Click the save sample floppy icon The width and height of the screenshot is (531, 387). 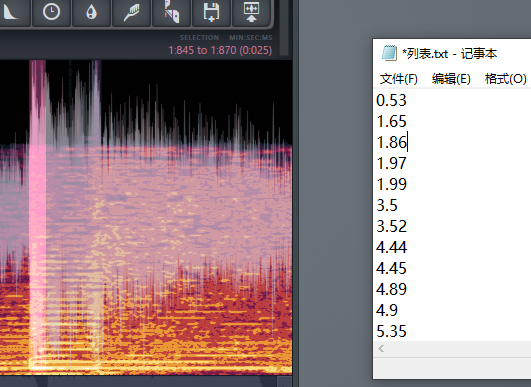tap(211, 12)
